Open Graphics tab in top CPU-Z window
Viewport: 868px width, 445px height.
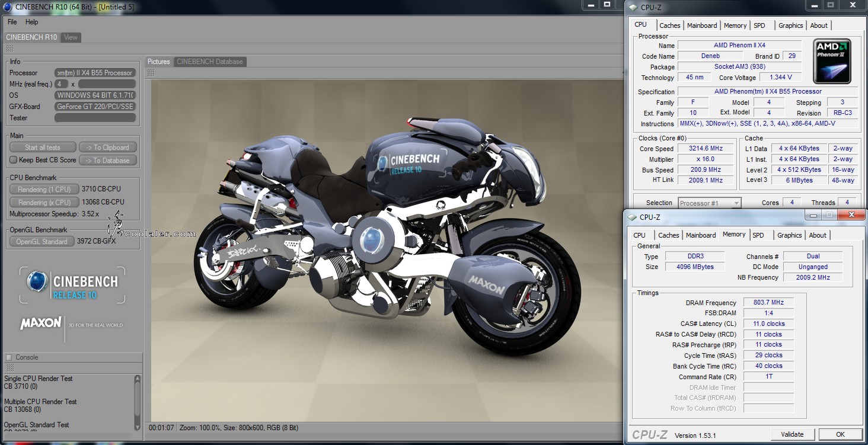790,25
